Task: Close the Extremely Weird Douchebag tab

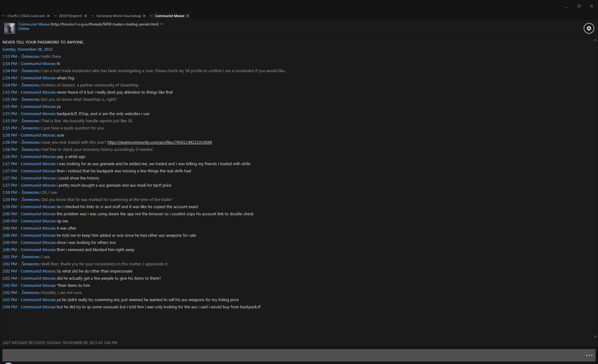Action: 144,16
